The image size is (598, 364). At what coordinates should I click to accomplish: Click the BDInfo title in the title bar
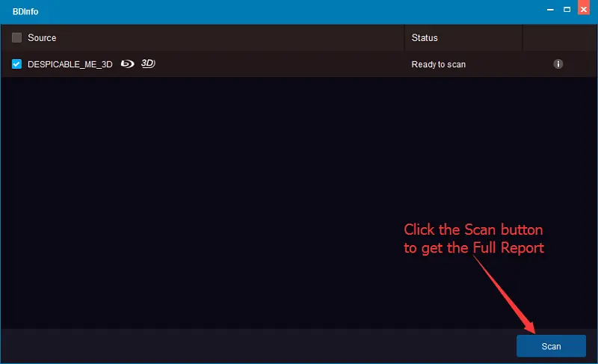[x=25, y=11]
